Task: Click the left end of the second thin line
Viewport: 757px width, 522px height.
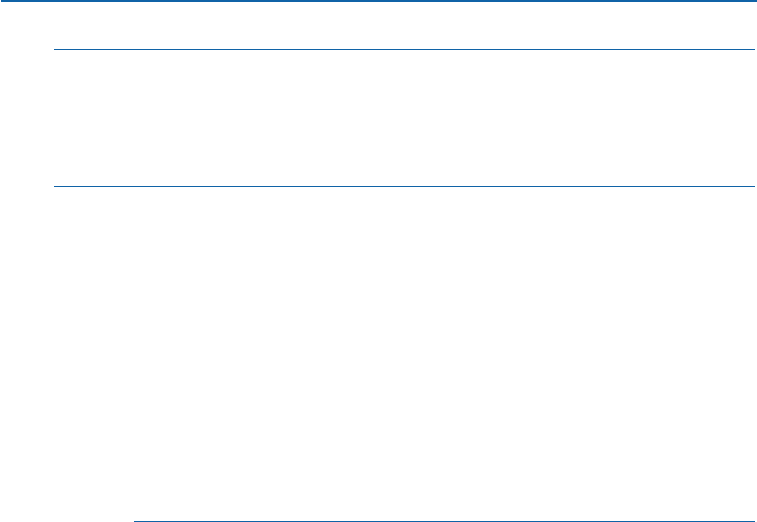Action: 56,186
